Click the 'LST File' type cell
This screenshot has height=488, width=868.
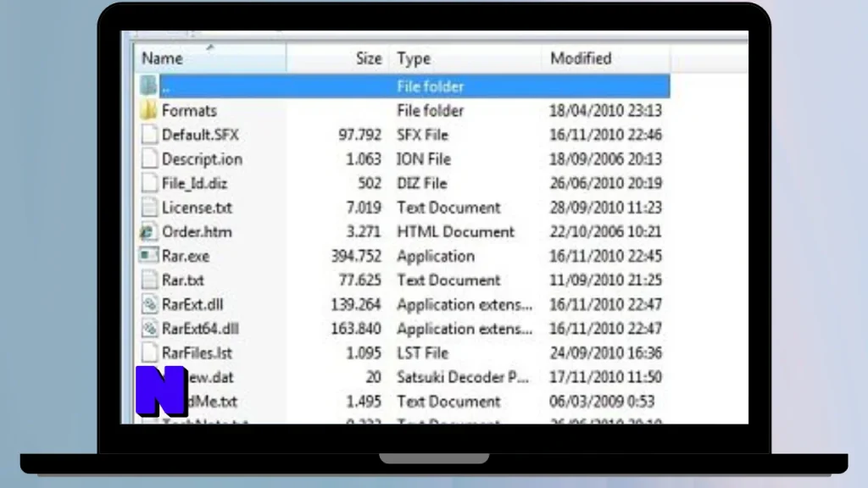coord(422,353)
